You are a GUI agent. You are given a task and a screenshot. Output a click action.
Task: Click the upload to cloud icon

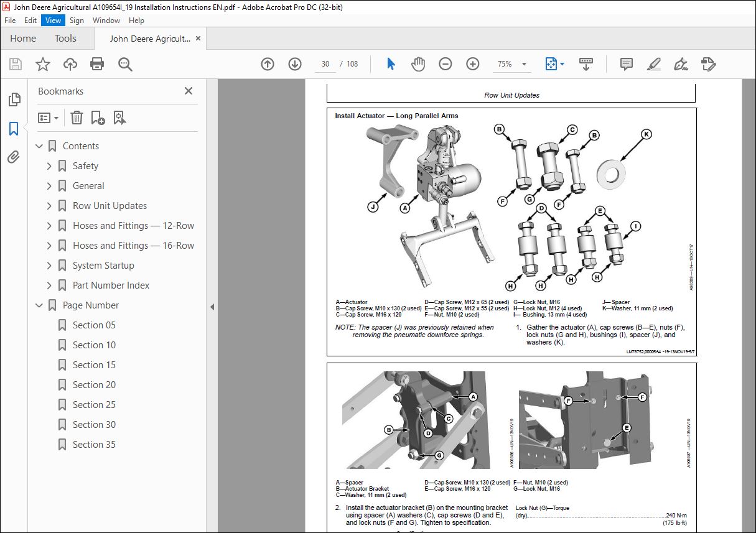[x=70, y=64]
